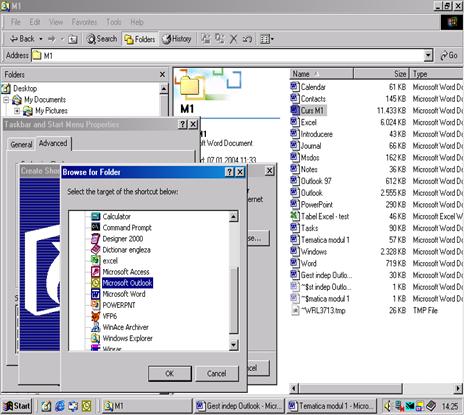Click Undo toolbar icon
This screenshot has height=415, width=464.
click(247, 39)
